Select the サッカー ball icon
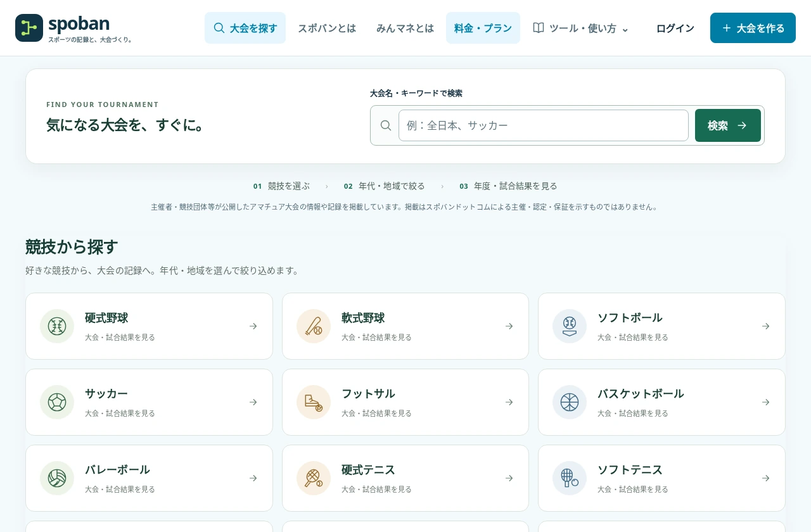Screen dimensions: 811x532 (57, 402)
